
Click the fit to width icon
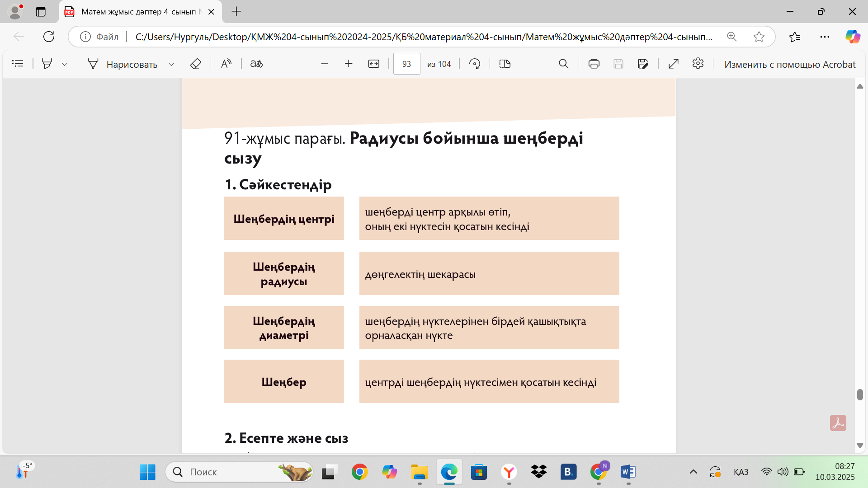coord(373,64)
